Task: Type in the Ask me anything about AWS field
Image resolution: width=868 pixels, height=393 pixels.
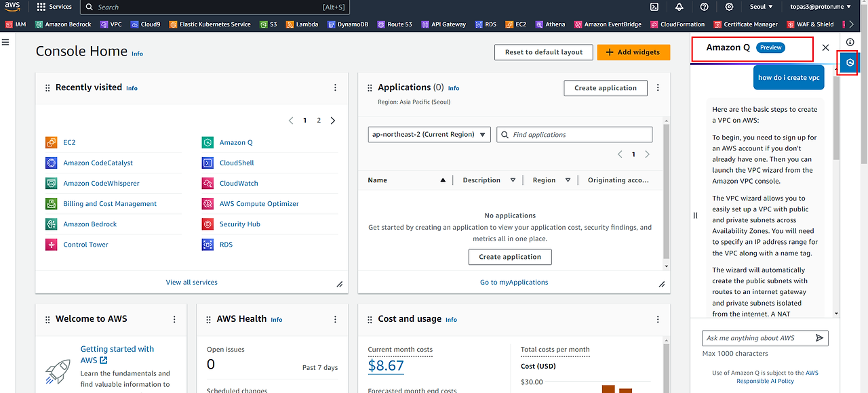Action: [756, 337]
